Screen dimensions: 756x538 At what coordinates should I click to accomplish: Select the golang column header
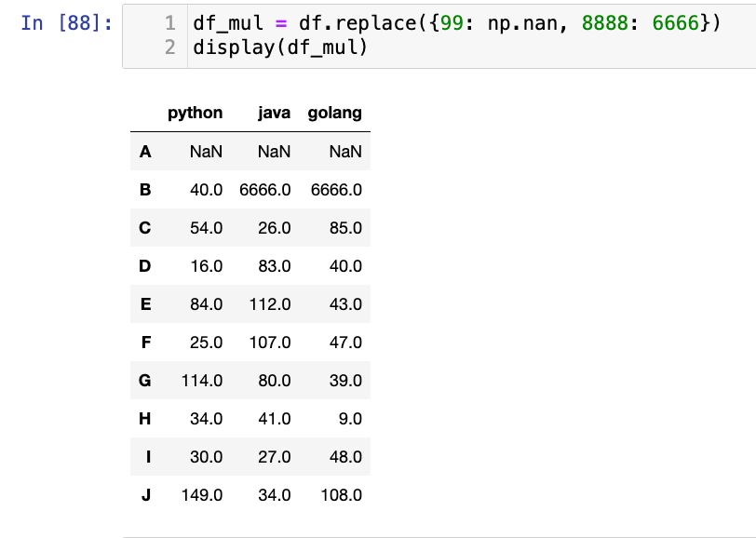pos(334,113)
